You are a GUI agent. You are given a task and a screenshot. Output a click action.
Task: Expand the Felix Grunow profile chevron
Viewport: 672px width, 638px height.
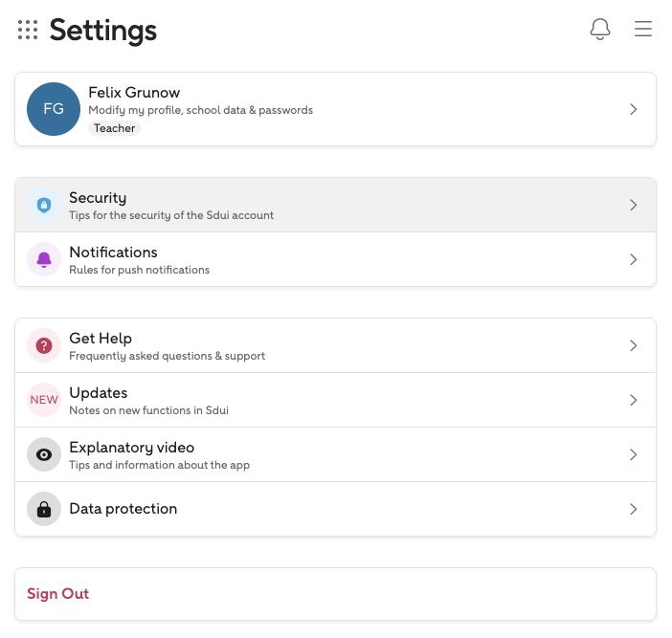pyautogui.click(x=634, y=109)
